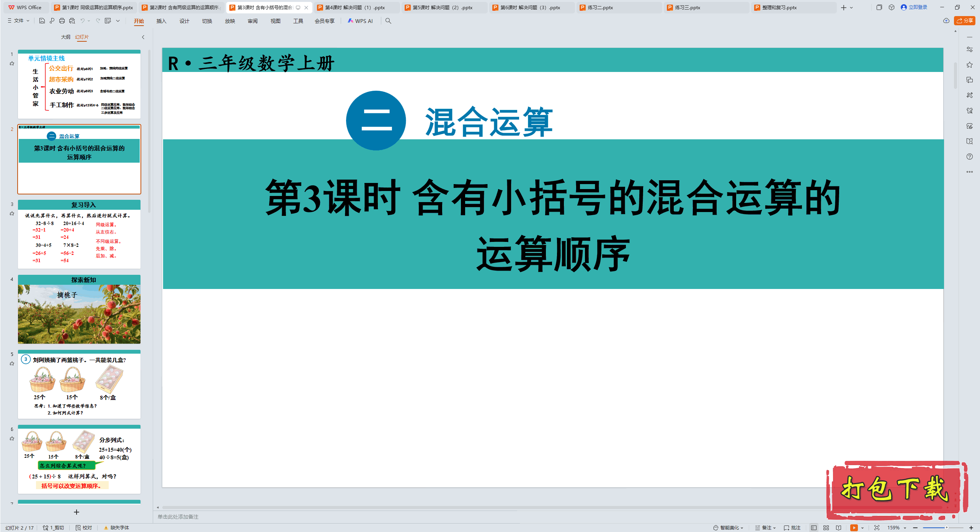980x532 pixels.
Task: Switch to normal view mode icon
Action: coord(814,527)
